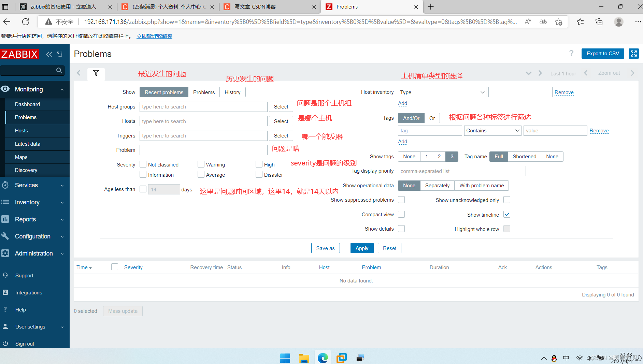This screenshot has width=643, height=364.
Task: Toggle Age less than checkbox
Action: click(143, 189)
